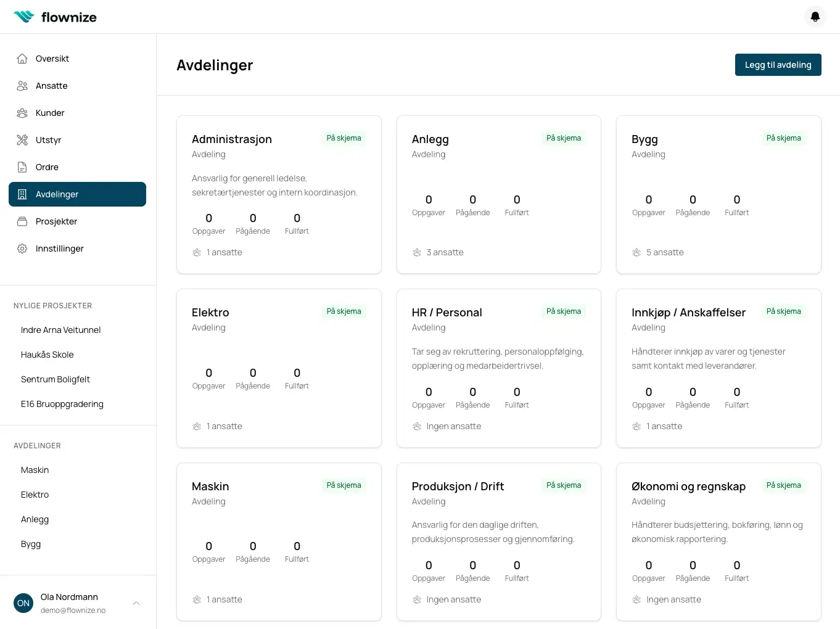840x629 pixels.
Task: Click the Legg til avdeling button
Action: (778, 64)
